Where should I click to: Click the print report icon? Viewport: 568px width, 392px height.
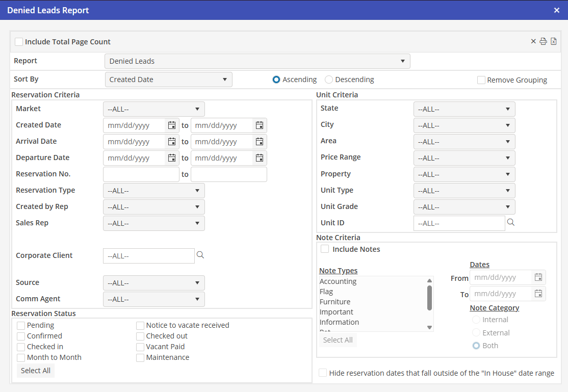click(x=544, y=41)
